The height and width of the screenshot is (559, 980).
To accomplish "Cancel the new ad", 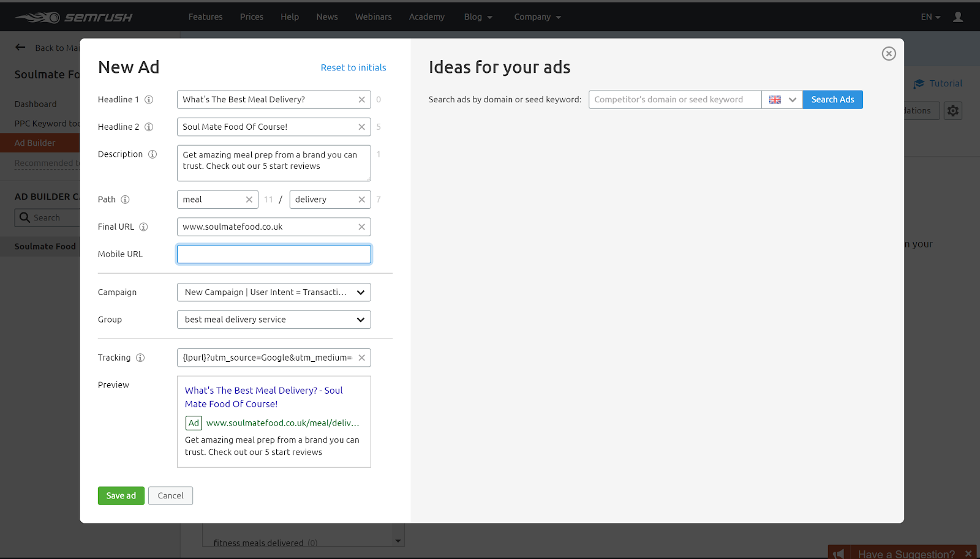I will [x=170, y=496].
